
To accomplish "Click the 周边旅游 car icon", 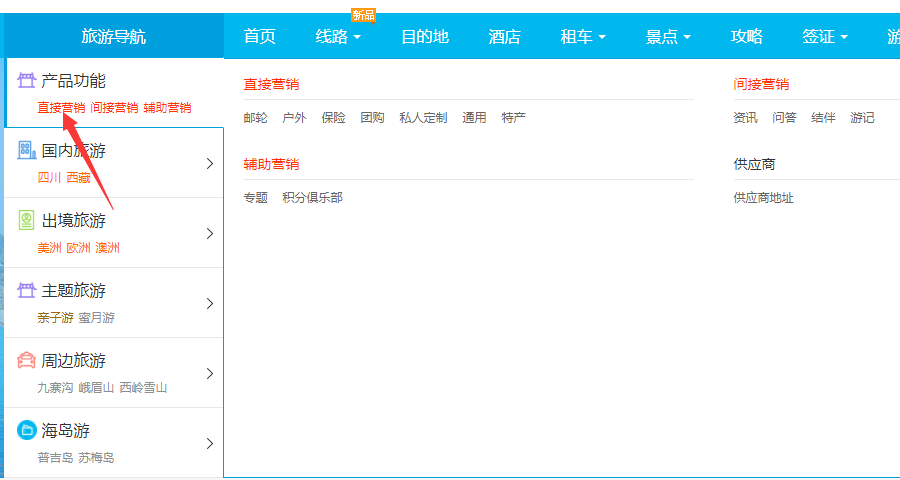I will (26, 361).
